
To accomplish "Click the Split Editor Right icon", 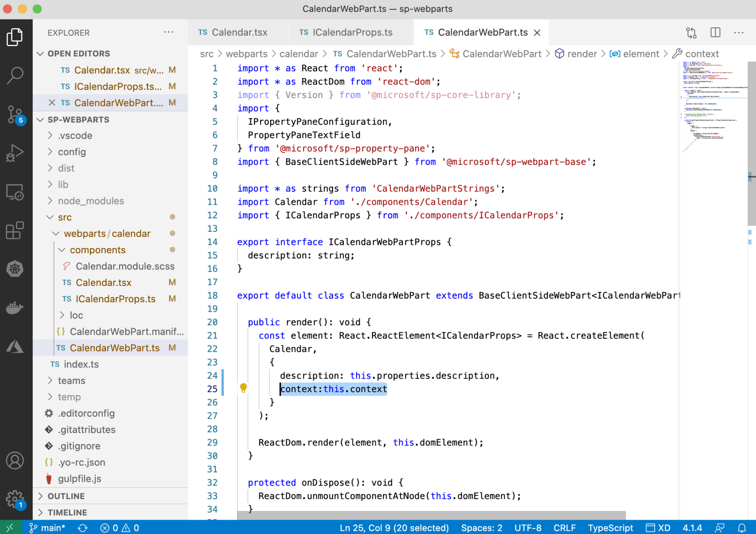I will point(715,33).
